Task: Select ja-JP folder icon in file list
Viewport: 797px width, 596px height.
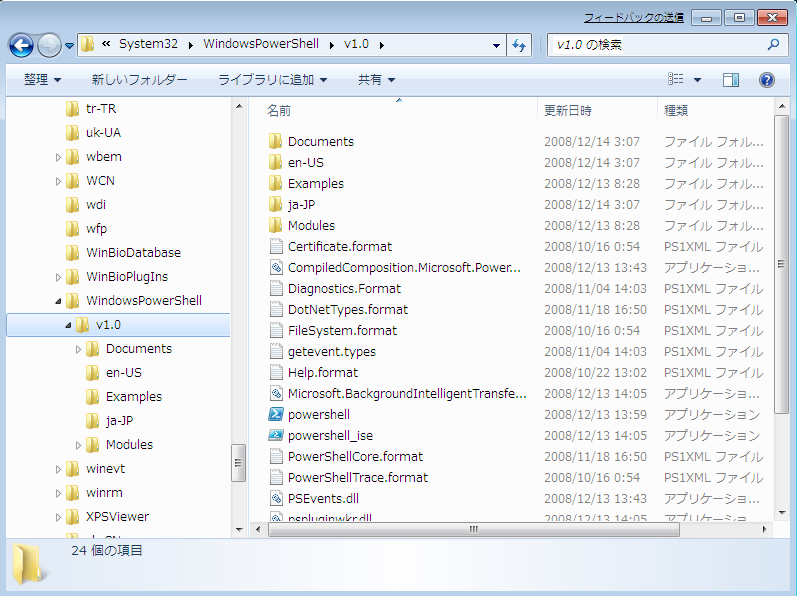Action: click(275, 204)
